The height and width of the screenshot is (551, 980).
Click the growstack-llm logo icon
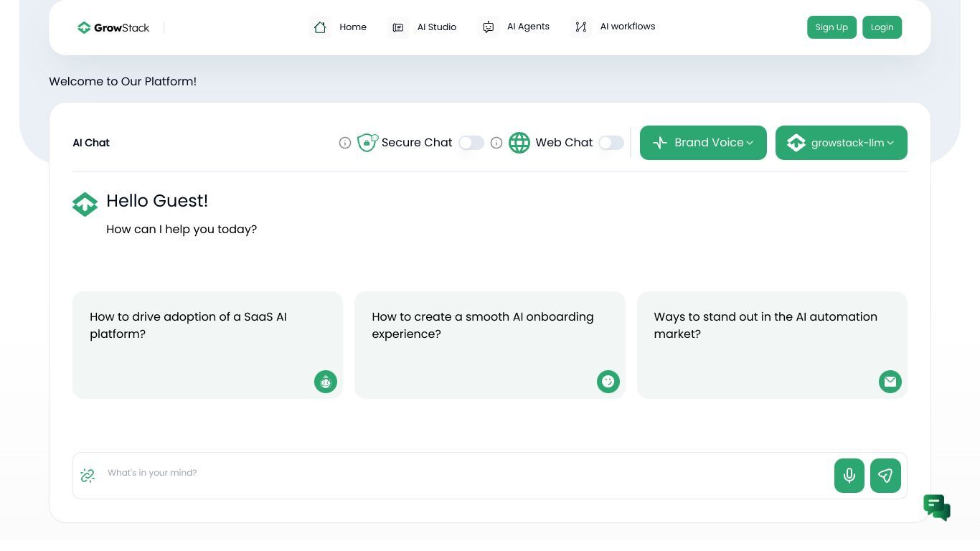tap(796, 143)
